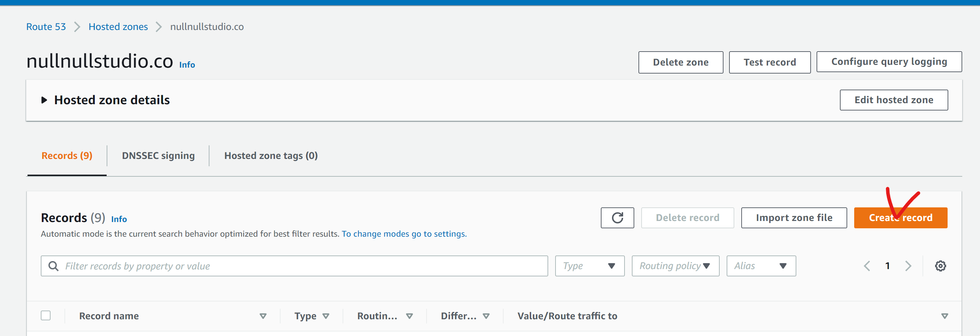Open the Hosted zones breadcrumb link
The height and width of the screenshot is (336, 980).
coord(118,26)
